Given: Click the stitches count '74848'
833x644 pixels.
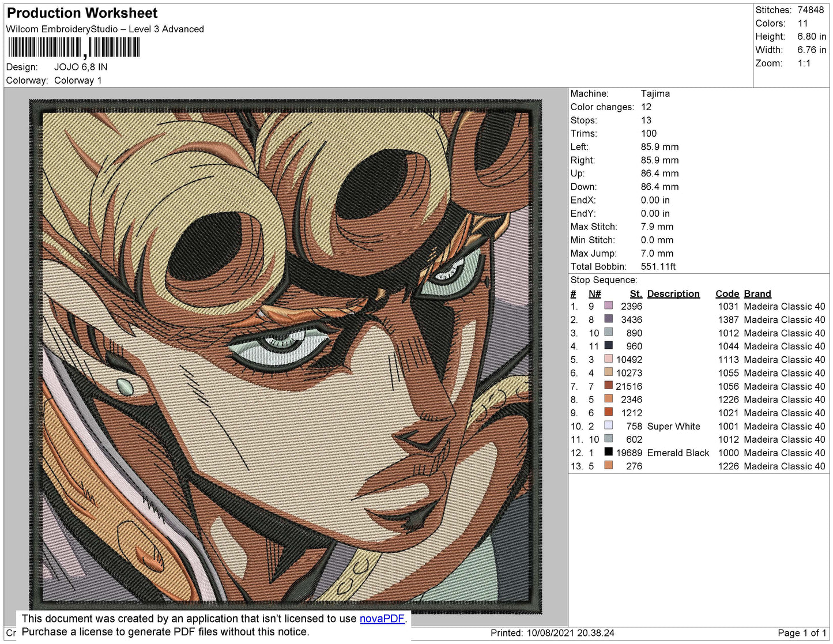Looking at the screenshot, I should (811, 10).
